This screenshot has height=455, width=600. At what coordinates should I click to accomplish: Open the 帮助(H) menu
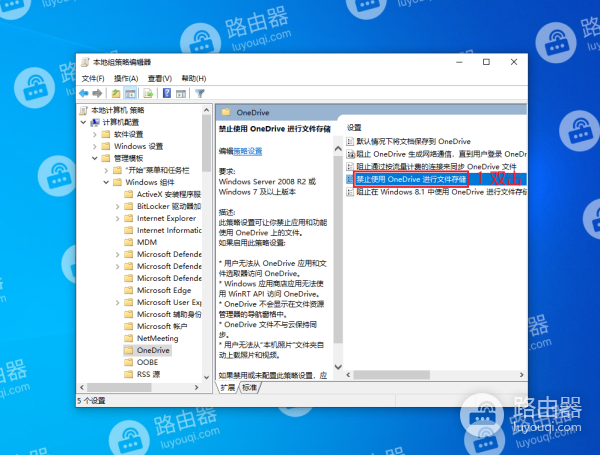194,78
